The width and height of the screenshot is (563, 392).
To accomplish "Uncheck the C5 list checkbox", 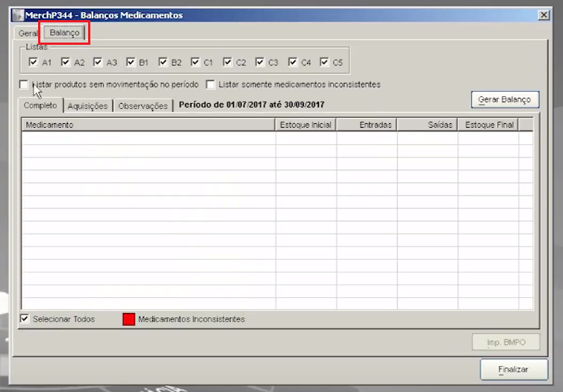I will 325,63.
